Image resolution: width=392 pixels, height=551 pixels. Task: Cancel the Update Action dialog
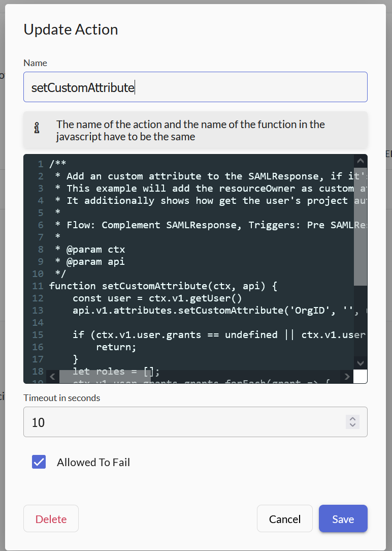coord(284,518)
